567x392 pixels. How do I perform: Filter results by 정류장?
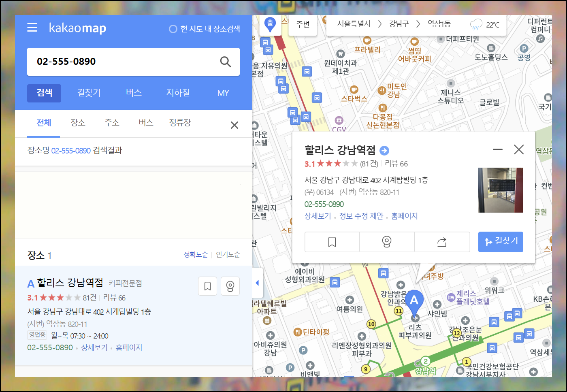(x=180, y=123)
